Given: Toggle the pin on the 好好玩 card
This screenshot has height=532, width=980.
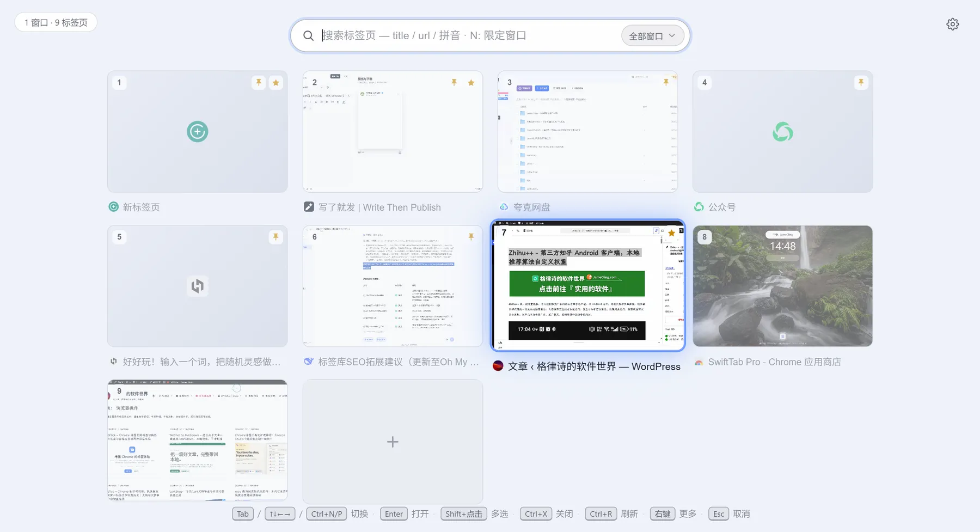Looking at the screenshot, I should point(276,237).
